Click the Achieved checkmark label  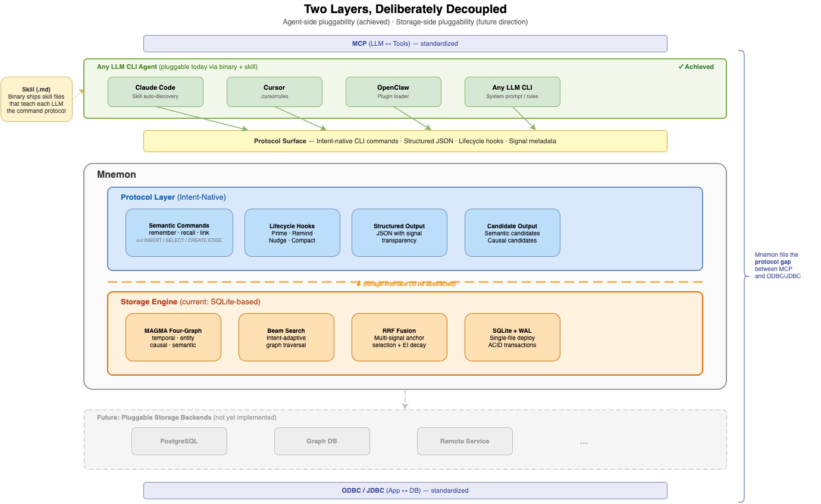coord(696,67)
